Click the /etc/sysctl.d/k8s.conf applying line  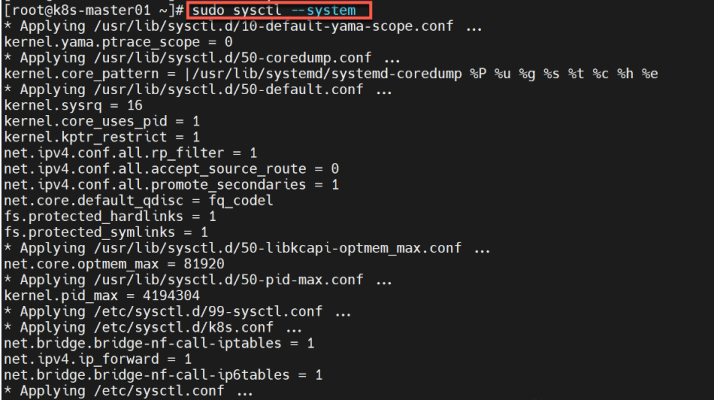tap(153, 327)
